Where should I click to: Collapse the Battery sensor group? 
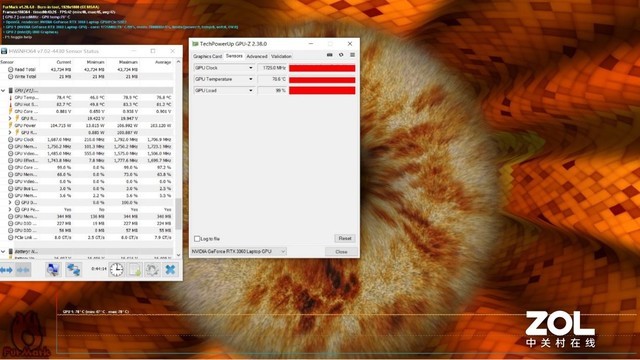click(3, 251)
